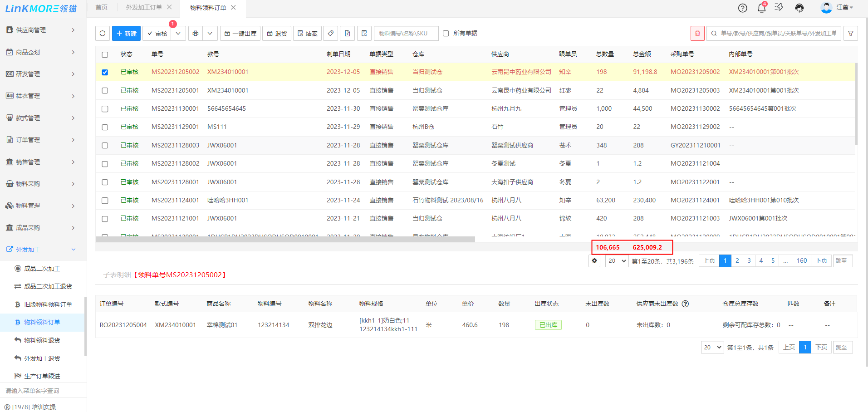This screenshot has height=412, width=868.
Task: Open the customer service headset icon
Action: click(x=799, y=8)
